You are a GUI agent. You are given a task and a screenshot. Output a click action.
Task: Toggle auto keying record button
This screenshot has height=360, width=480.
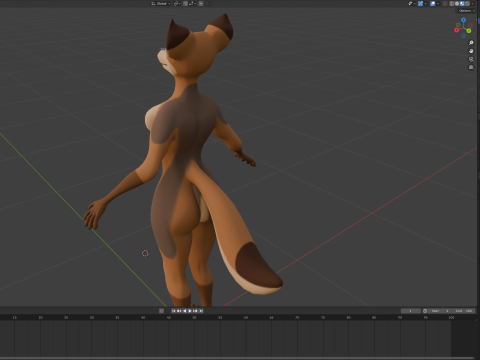click(x=161, y=311)
